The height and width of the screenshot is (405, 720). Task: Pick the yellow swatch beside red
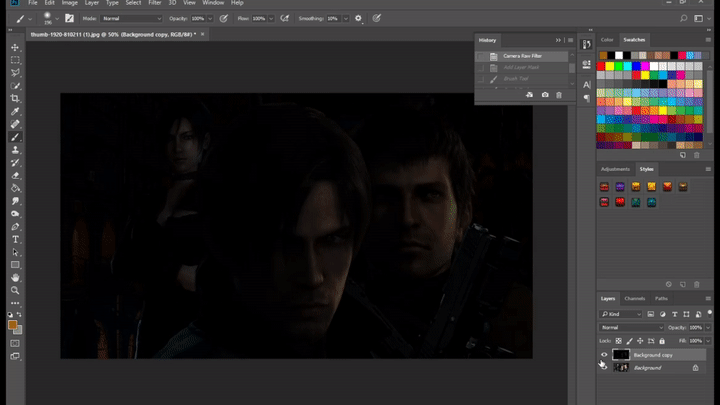point(609,67)
